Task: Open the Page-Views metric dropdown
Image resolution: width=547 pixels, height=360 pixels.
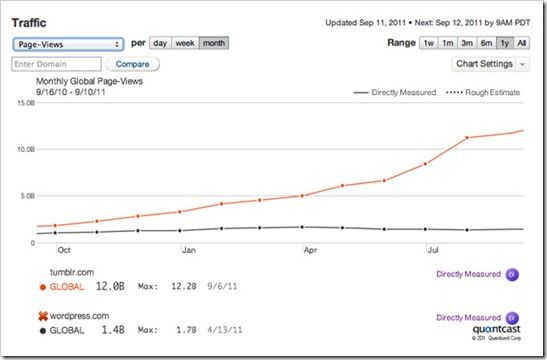Action: [68, 44]
